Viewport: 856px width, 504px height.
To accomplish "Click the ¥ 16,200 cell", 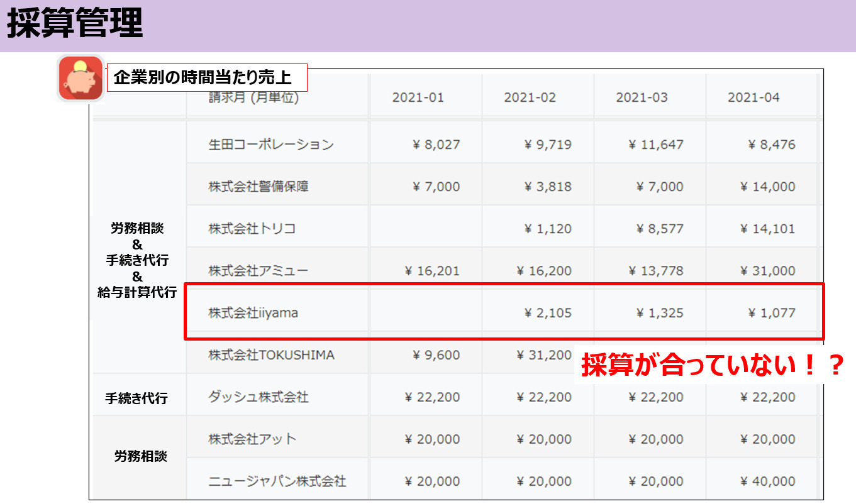I will pos(544,271).
